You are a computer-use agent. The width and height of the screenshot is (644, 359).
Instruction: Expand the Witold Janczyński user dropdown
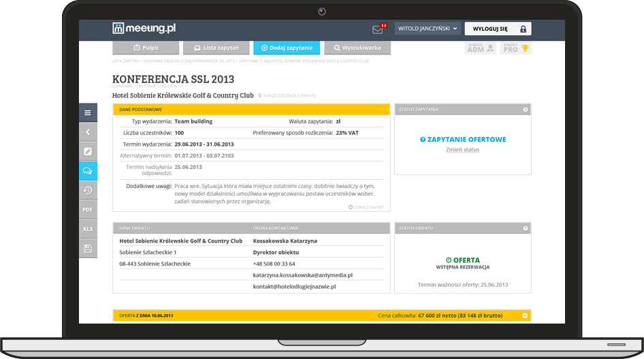(x=428, y=29)
